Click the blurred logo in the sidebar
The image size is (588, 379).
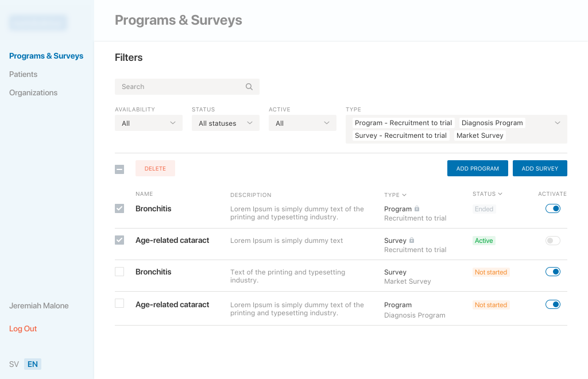point(38,22)
